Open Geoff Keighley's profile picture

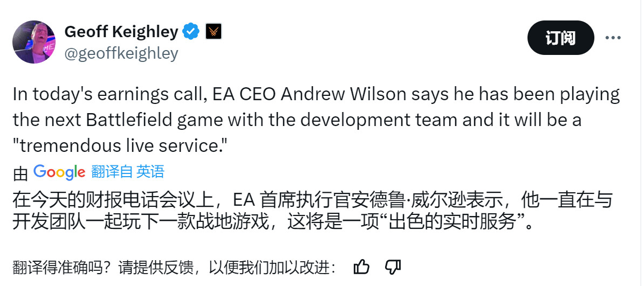click(x=33, y=42)
